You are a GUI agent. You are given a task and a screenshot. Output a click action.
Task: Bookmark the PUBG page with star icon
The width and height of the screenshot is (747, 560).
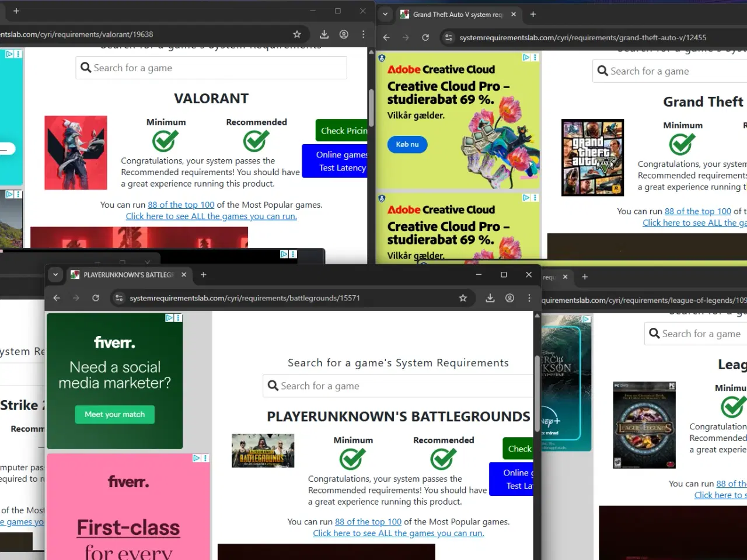[x=463, y=298]
